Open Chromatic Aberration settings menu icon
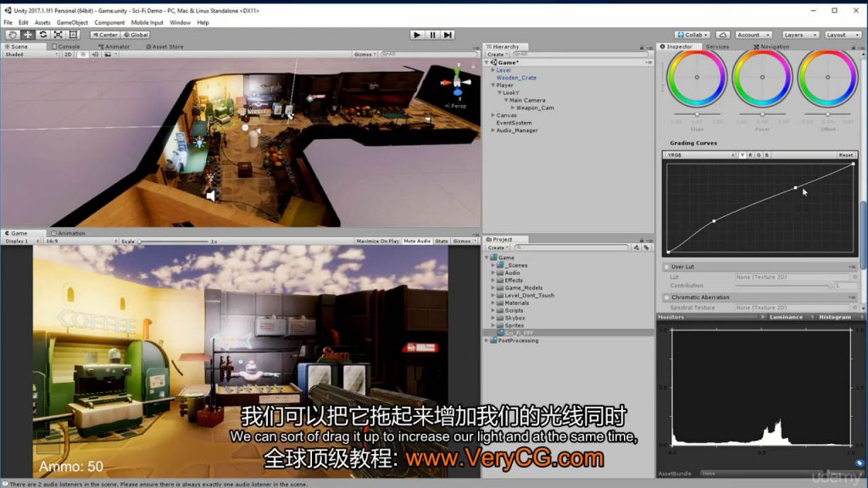Image resolution: width=868 pixels, height=488 pixels. click(852, 297)
